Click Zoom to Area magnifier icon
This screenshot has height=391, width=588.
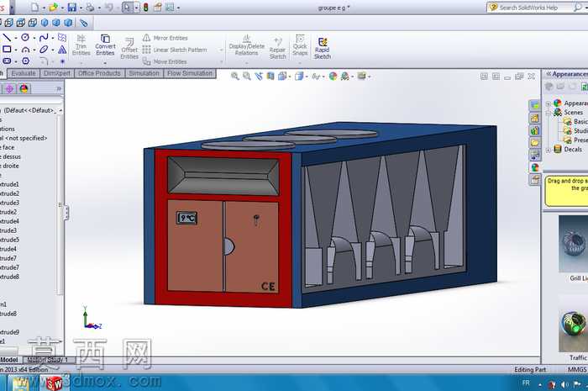point(247,77)
